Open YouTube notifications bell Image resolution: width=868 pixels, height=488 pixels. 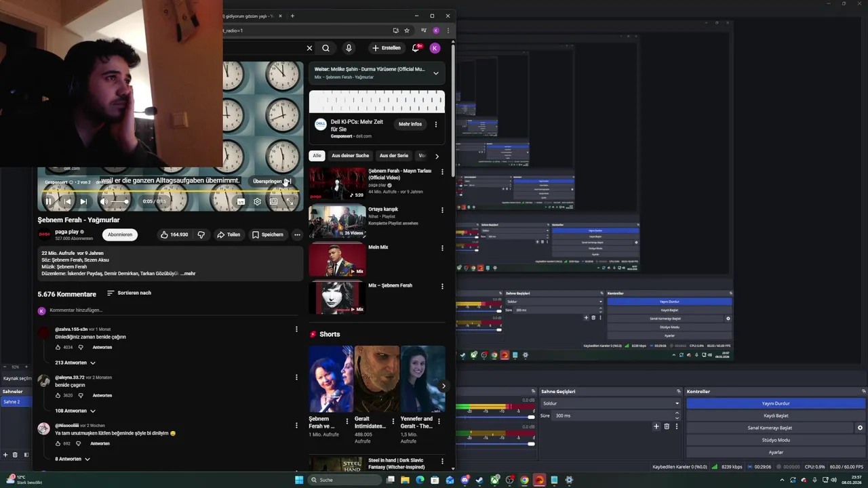416,48
